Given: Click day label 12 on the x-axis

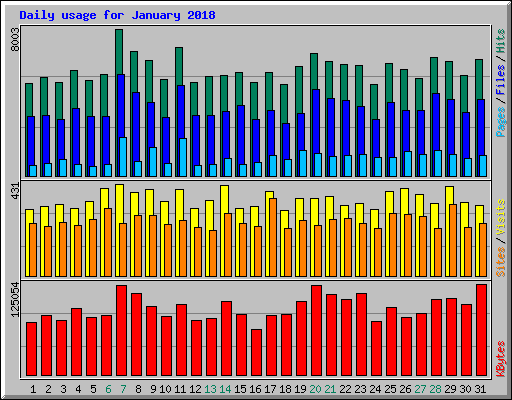Looking at the screenshot, I should [x=195, y=389].
